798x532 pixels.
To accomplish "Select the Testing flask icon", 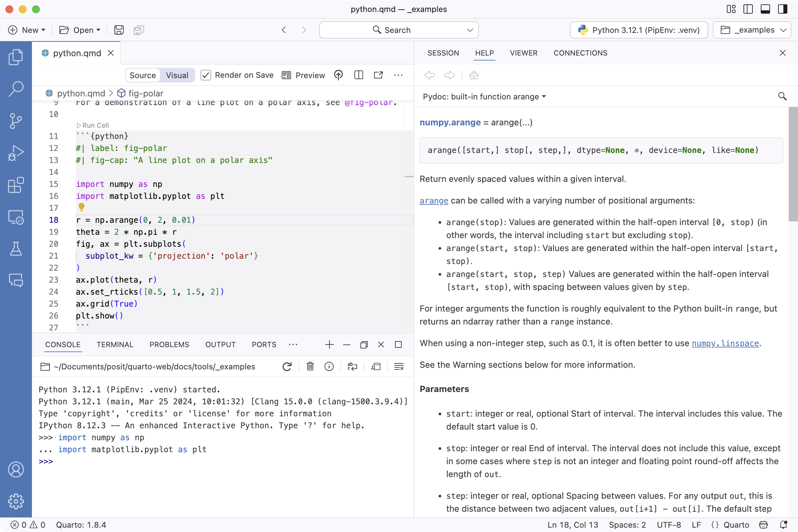I will pos(16,249).
